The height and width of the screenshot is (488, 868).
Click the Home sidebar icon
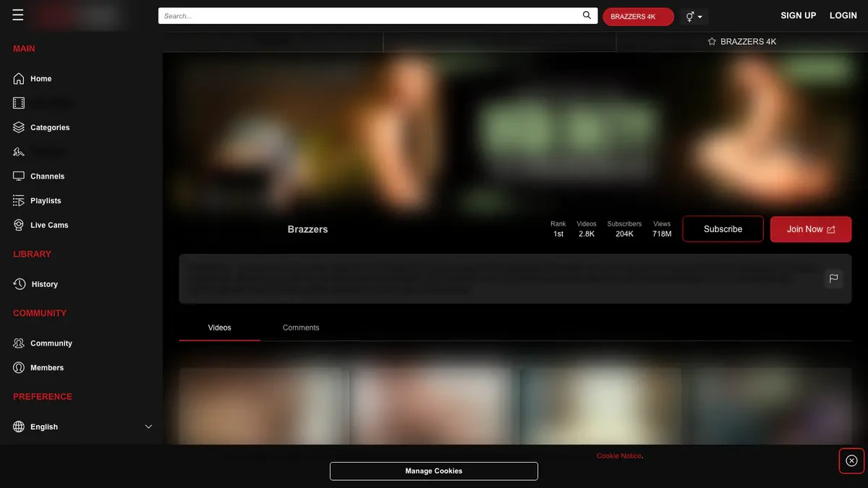pos(19,78)
